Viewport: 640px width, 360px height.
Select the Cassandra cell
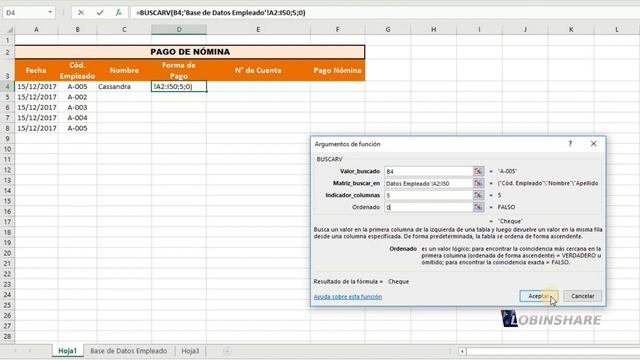pyautogui.click(x=124, y=87)
